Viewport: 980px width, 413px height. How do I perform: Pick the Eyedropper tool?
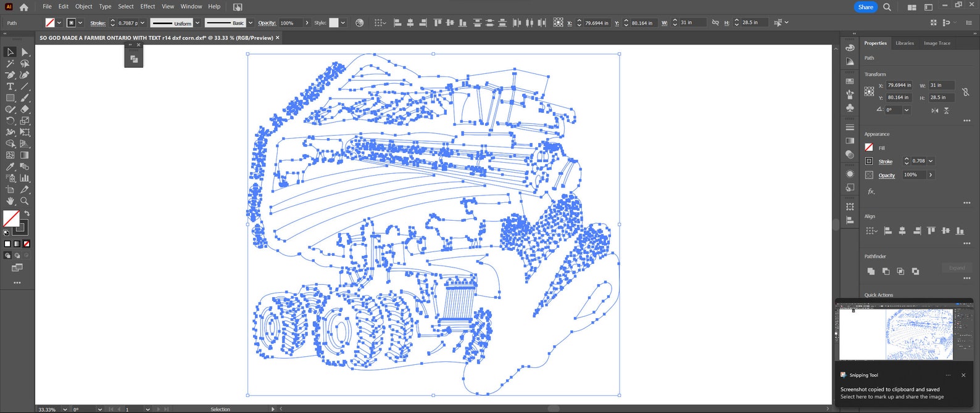click(x=10, y=166)
